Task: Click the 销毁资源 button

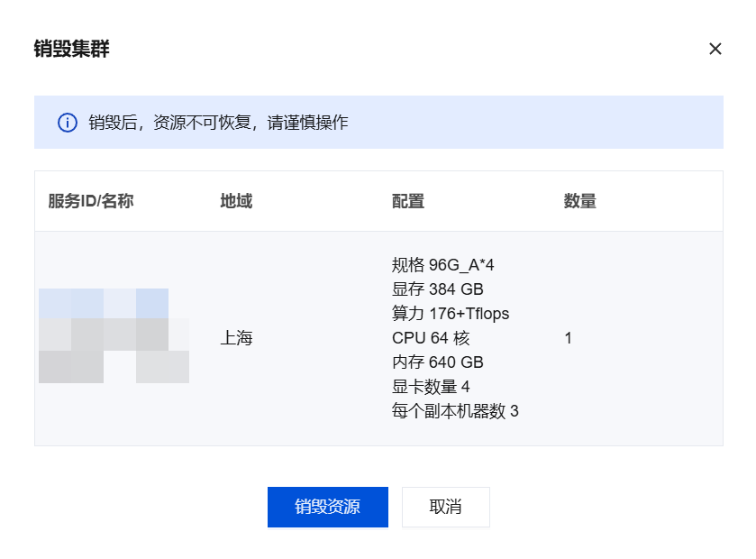Action: pyautogui.click(x=327, y=507)
